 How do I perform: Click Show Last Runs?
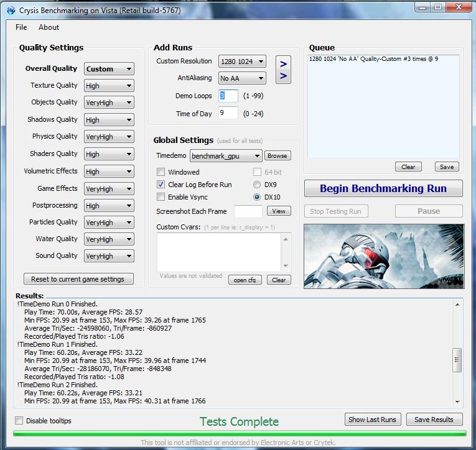tap(373, 420)
